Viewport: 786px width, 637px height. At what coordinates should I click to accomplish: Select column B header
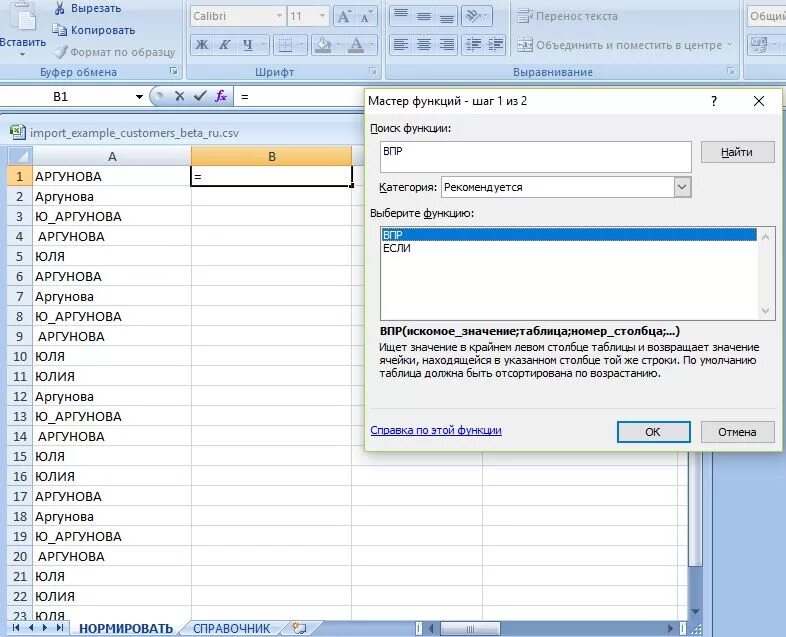(272, 156)
